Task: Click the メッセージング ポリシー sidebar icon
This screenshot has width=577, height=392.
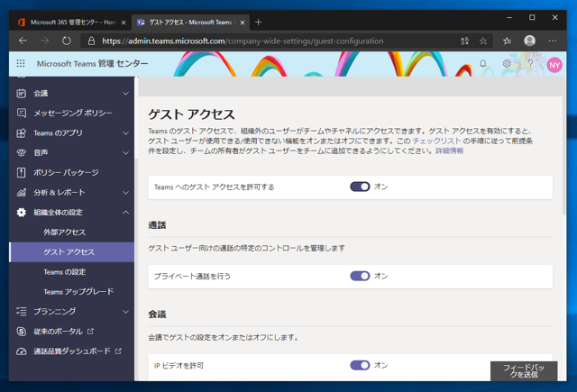Action: click(x=22, y=113)
